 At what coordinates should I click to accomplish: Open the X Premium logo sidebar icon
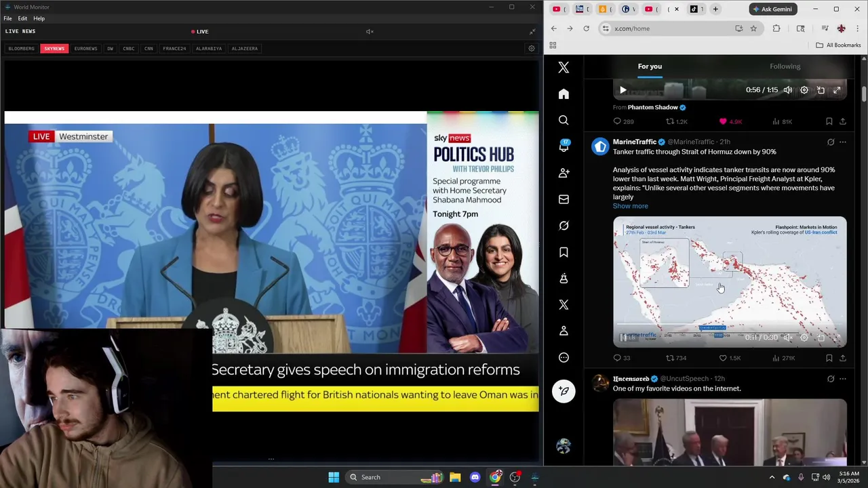coord(564,305)
